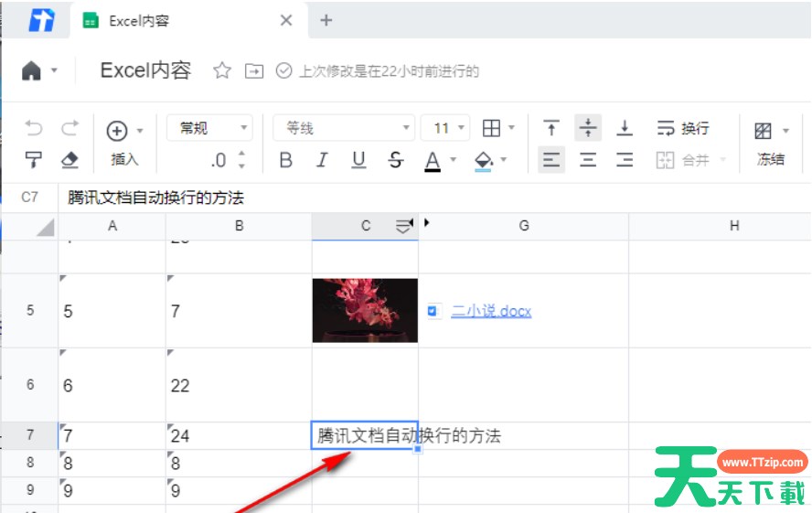
Task: Open the 等线 font family dropdown
Action: point(344,128)
